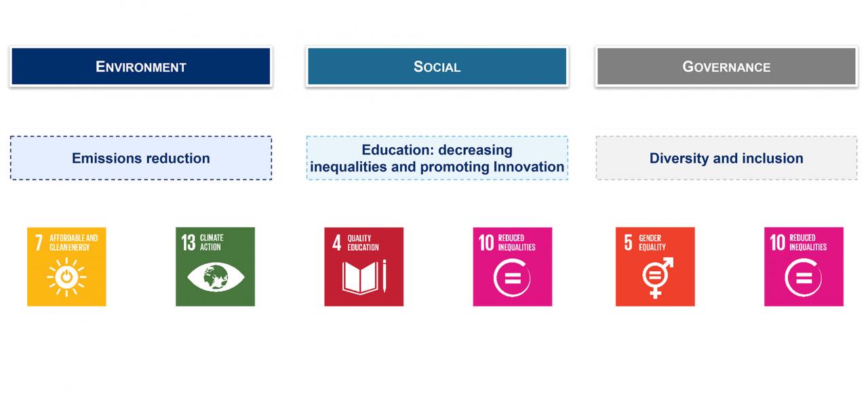Screen dimensions: 868x400
Task: Click the open book and pencil symbol
Action: (364, 277)
